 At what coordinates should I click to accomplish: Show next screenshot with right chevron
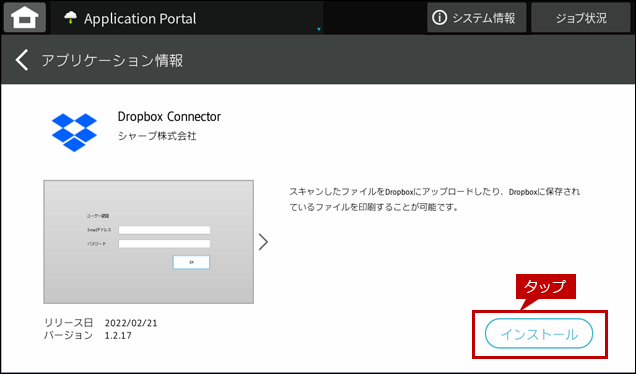(x=264, y=242)
